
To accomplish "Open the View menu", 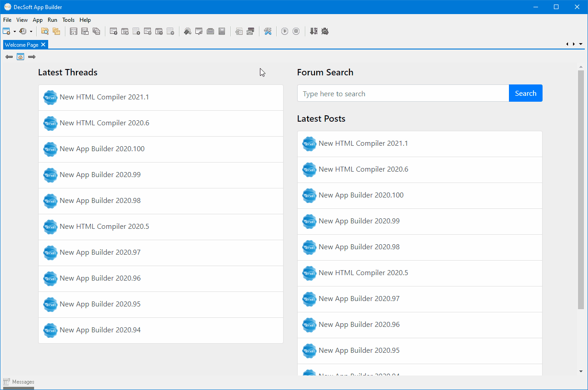I will coord(22,20).
